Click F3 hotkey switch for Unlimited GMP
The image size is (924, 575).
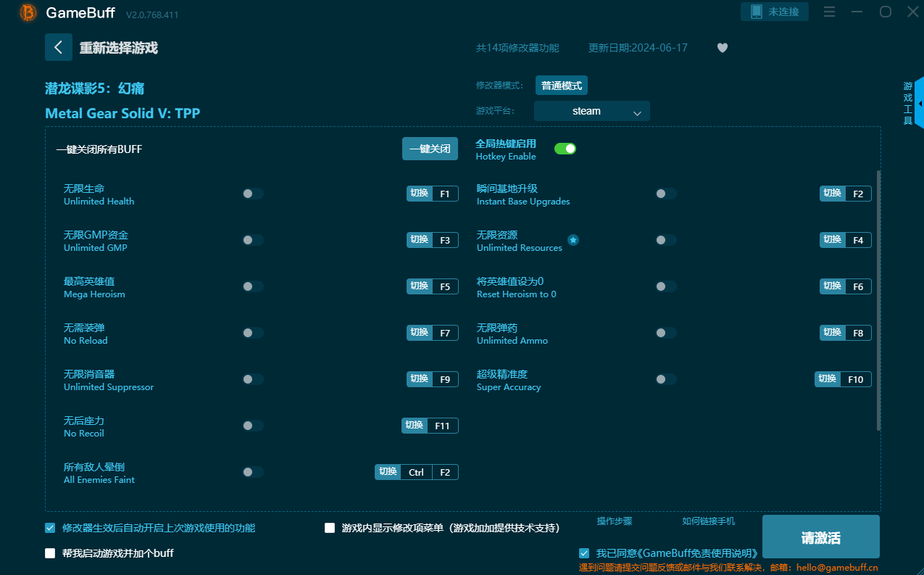pos(433,240)
